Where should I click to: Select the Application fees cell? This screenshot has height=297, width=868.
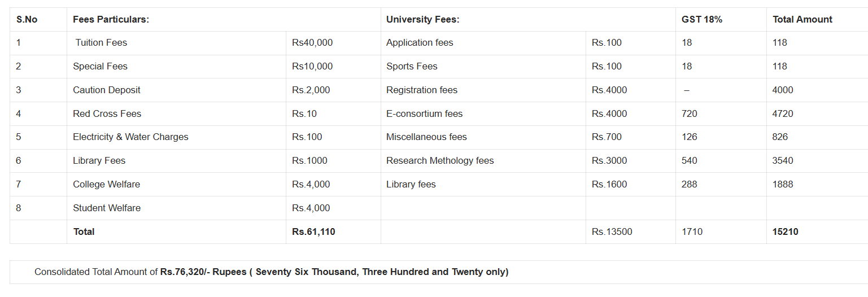coord(420,43)
